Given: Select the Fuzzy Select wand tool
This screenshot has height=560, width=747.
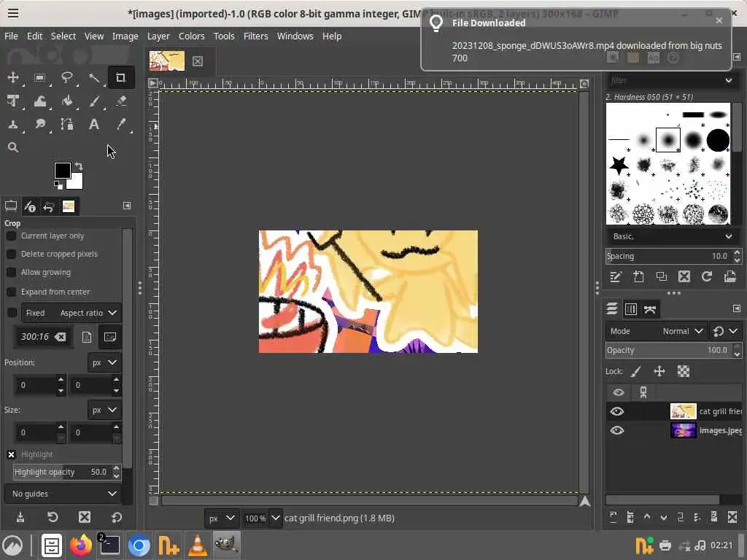Looking at the screenshot, I should pyautogui.click(x=94, y=77).
